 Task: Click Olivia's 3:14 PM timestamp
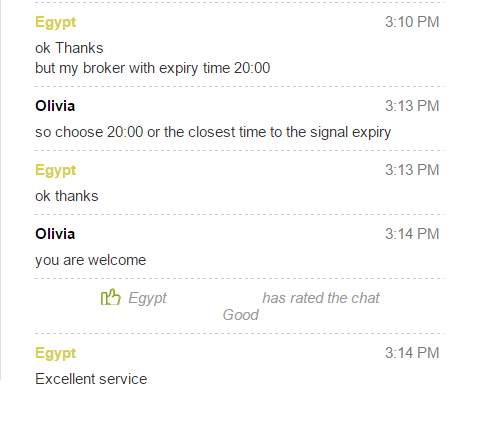click(412, 234)
